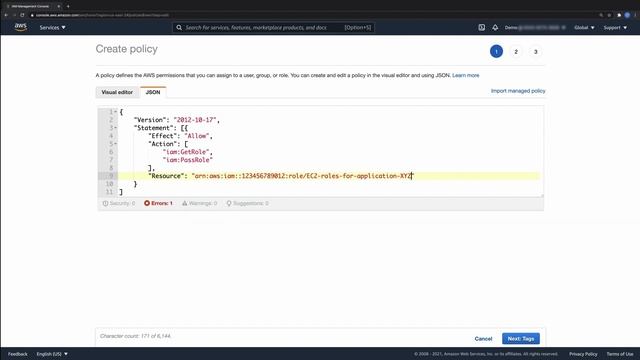Switch to the Visual editor tab
This screenshot has height=360, width=640.
click(117, 92)
